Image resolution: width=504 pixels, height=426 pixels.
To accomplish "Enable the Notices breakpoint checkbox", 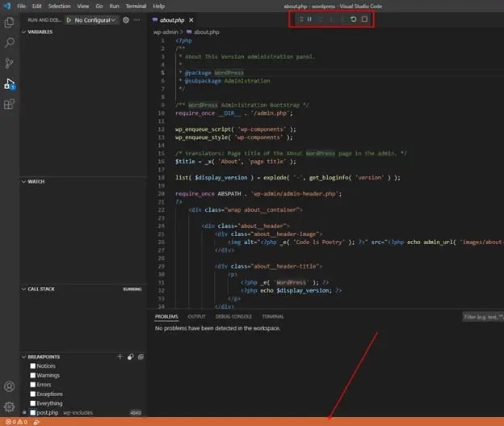I will coord(33,366).
